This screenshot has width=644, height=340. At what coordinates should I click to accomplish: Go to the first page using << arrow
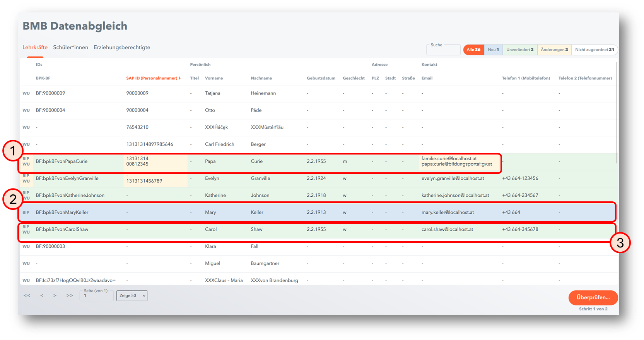click(x=27, y=295)
